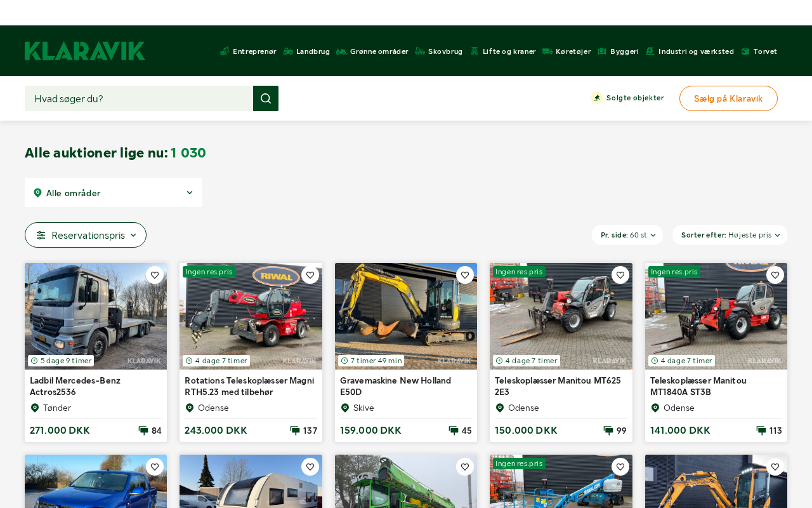Click the Sælg på Klaravik button
The image size is (812, 508).
728,98
